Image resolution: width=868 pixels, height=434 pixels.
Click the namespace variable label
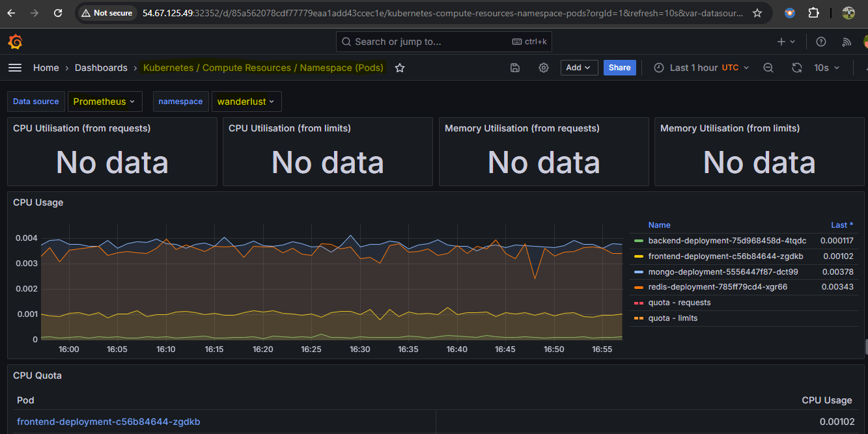(180, 102)
